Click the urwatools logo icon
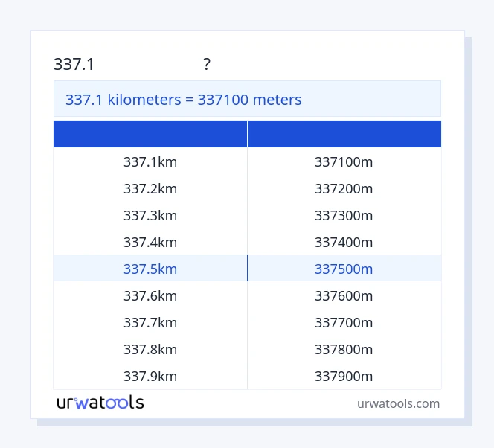This screenshot has width=494, height=448. pos(100,403)
